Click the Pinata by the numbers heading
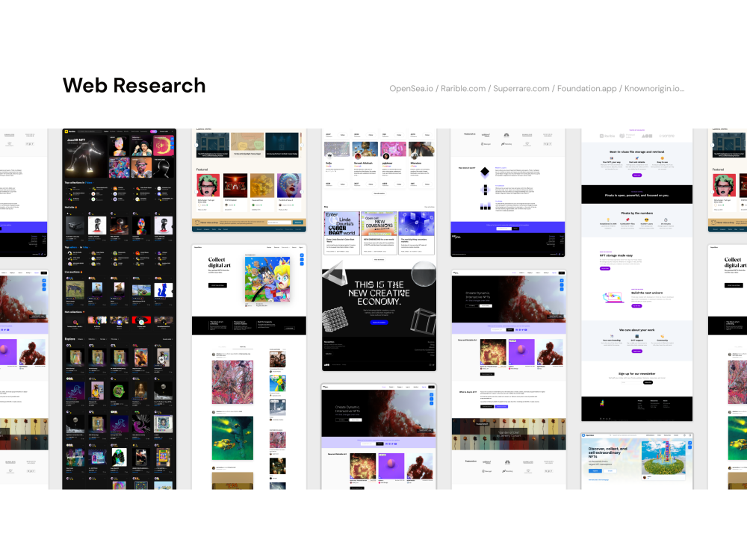Screen dimensions: 747x560 pos(636,214)
